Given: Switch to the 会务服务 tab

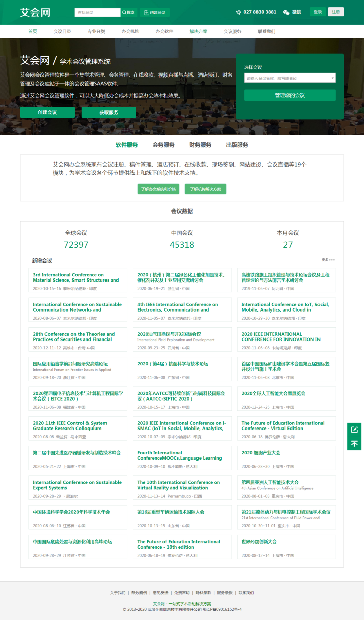Looking at the screenshot, I should pyautogui.click(x=163, y=145).
